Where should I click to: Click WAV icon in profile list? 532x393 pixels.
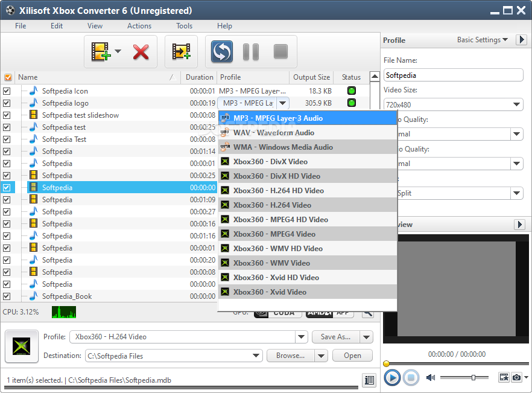[x=224, y=132]
